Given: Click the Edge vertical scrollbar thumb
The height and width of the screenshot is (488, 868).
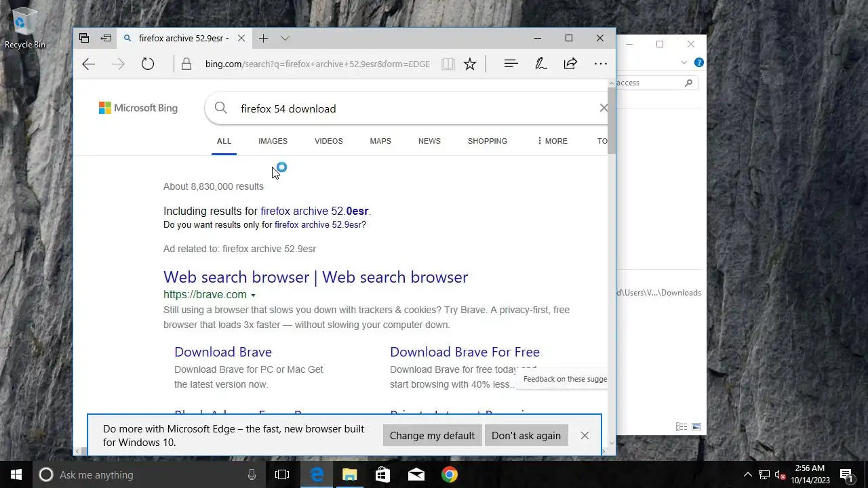Looking at the screenshot, I should pyautogui.click(x=612, y=121).
